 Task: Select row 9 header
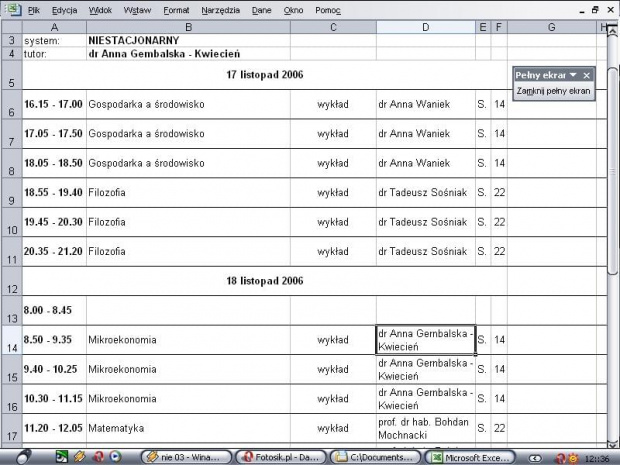[x=11, y=193]
